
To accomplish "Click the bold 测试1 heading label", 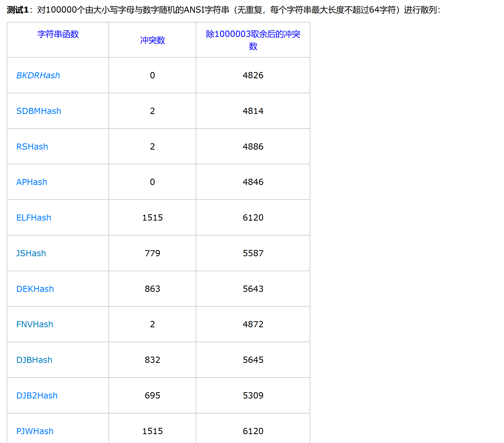I will (x=18, y=10).
